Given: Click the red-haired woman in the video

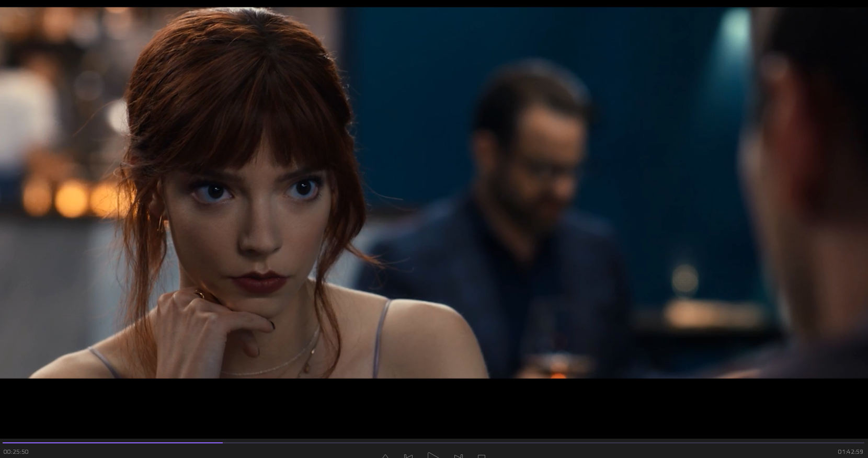Looking at the screenshot, I should point(251,209).
